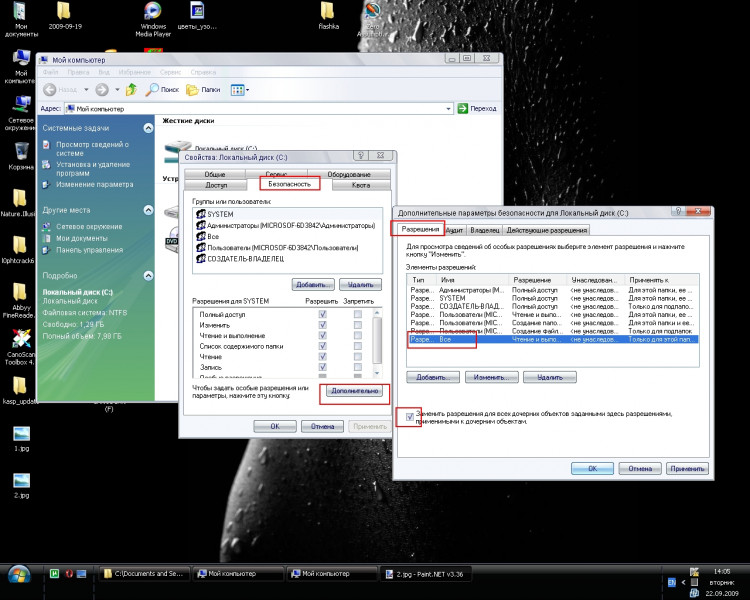Select the Корзина recycle bin icon
The height and width of the screenshot is (600, 750).
(21, 156)
